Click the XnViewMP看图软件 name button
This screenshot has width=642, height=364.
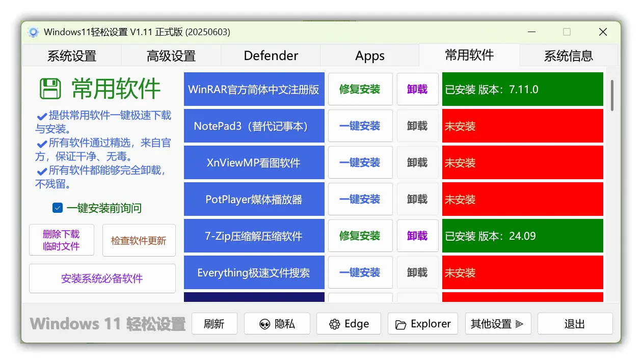254,162
